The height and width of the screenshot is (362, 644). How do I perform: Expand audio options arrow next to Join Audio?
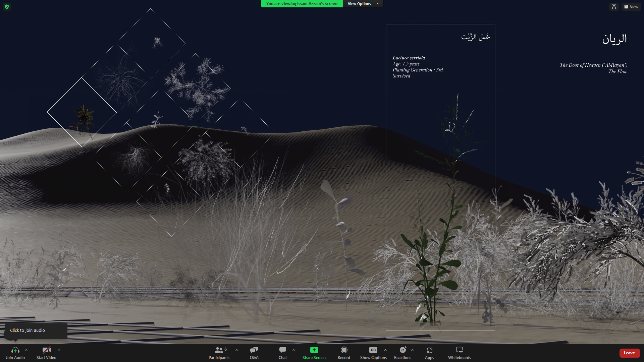[x=26, y=350]
